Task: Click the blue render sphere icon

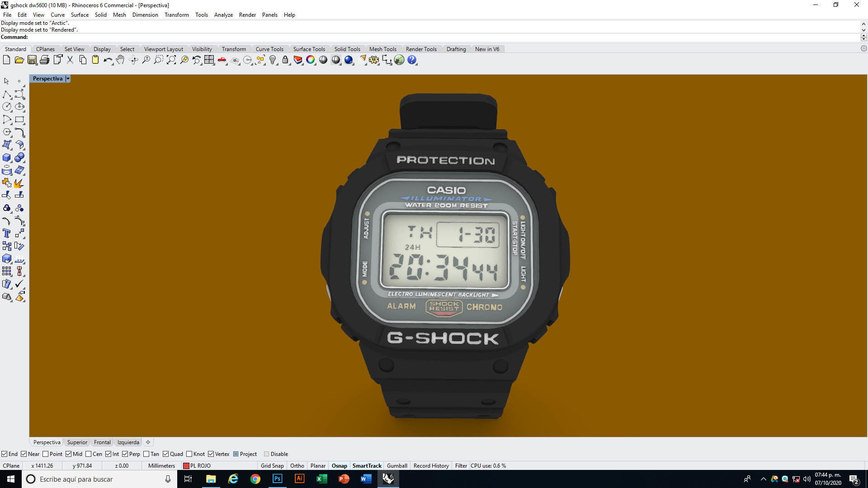Action: pyautogui.click(x=349, y=60)
